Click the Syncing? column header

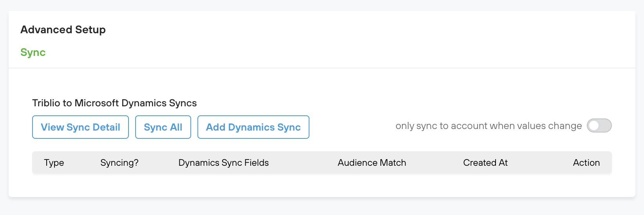pos(119,163)
